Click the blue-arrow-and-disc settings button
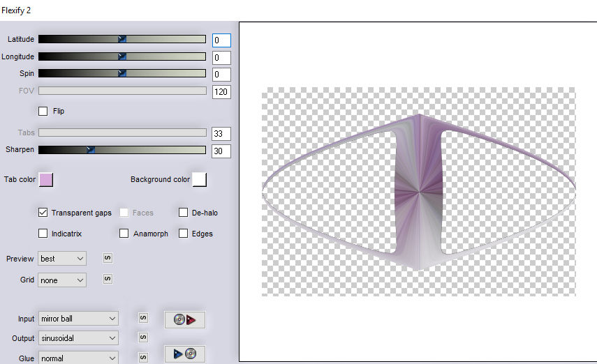This screenshot has height=364, width=597. (x=184, y=354)
